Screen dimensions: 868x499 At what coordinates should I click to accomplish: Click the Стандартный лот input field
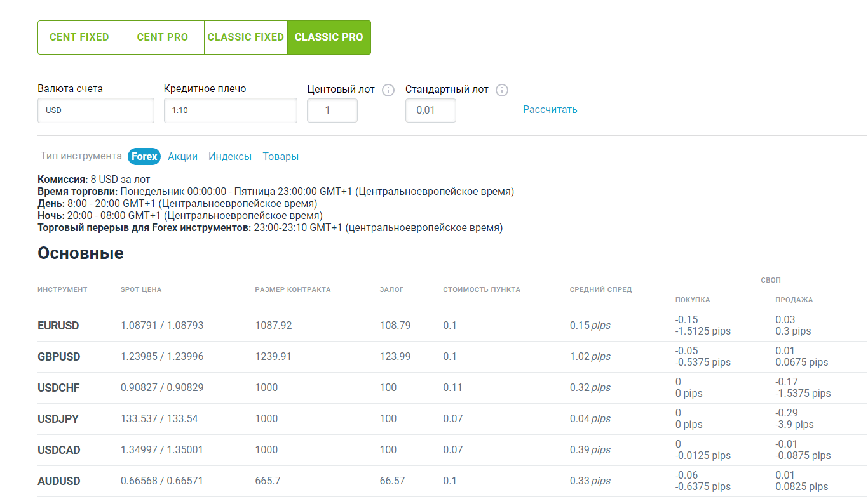coord(431,110)
